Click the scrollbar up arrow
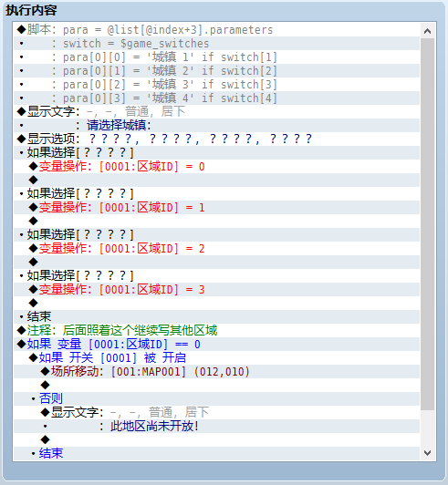Image resolution: width=448 pixels, height=485 pixels. click(428, 31)
